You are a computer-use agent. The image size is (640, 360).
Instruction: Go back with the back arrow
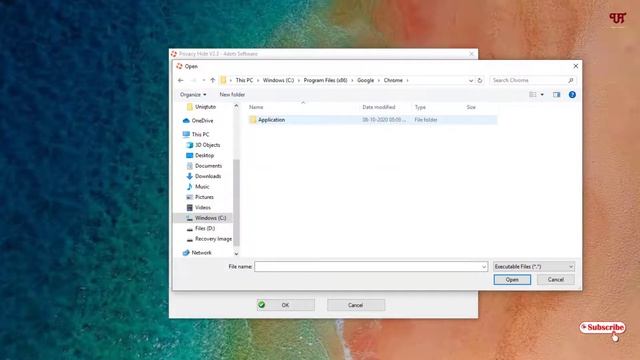click(x=181, y=80)
